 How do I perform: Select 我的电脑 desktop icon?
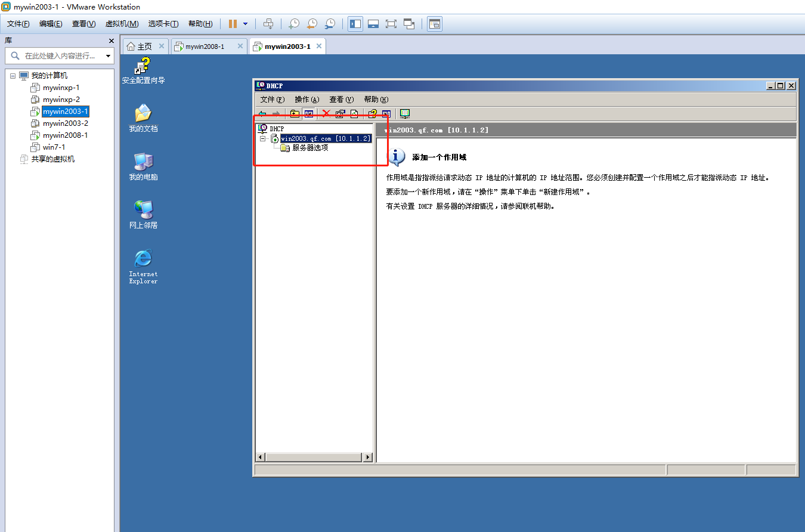(143, 166)
